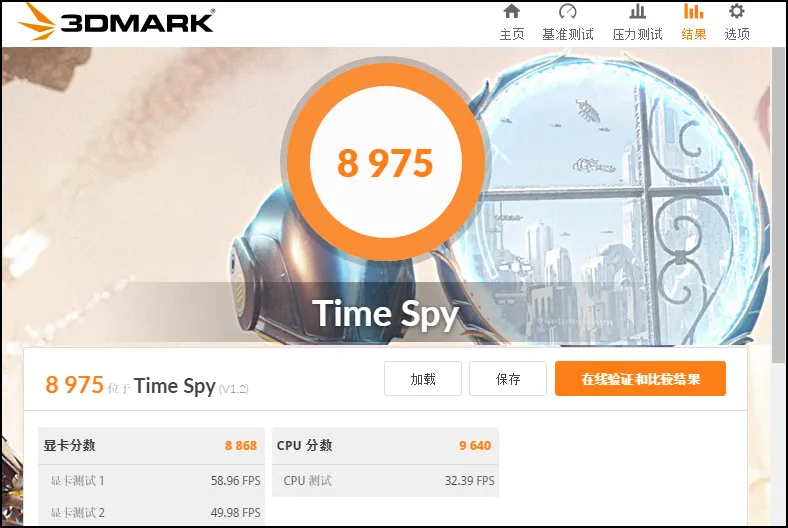Click the 3DMark logo

[115, 22]
